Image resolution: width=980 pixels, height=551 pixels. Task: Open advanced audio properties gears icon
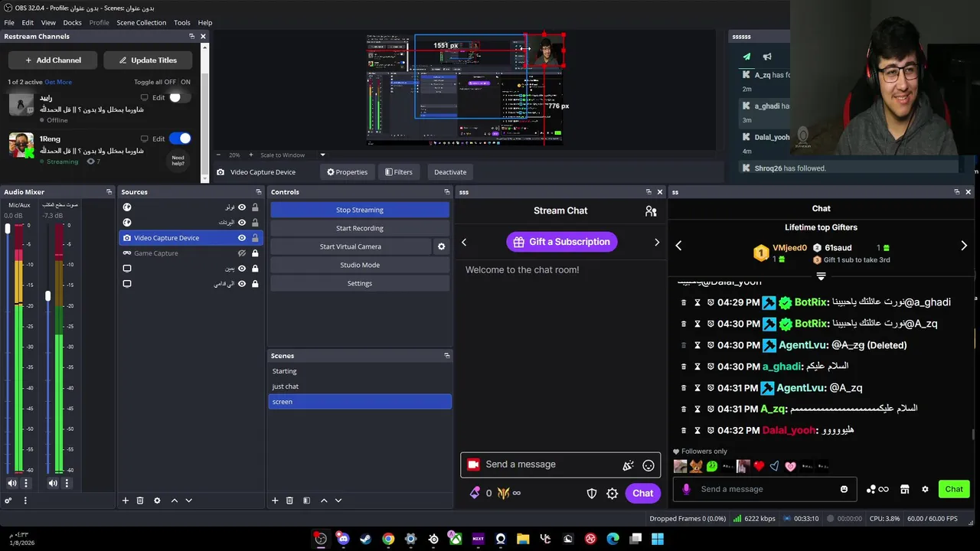(8, 500)
